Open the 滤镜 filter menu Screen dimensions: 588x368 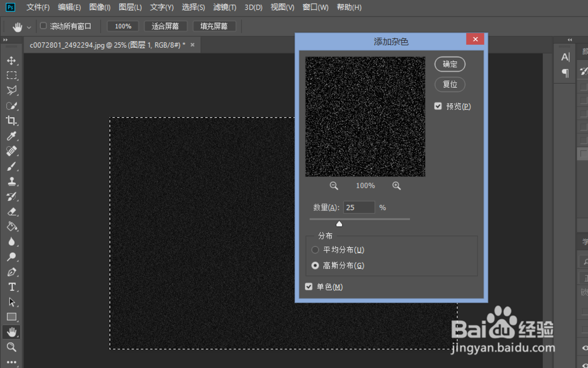click(x=224, y=7)
